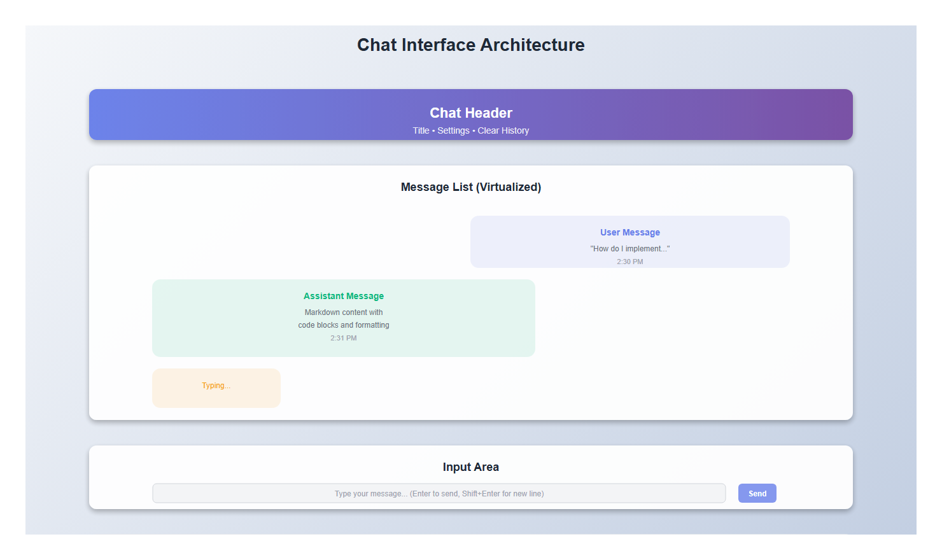
Task: Click the left blue edge of the header banner
Action: click(x=102, y=115)
